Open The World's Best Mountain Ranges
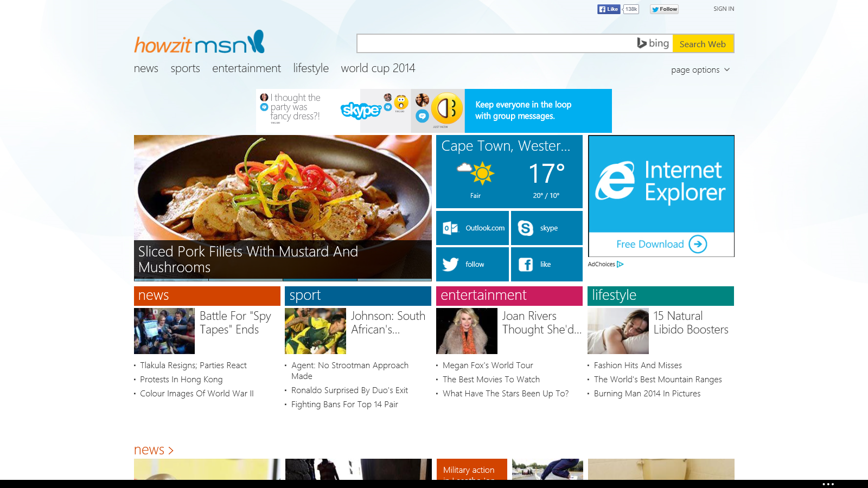This screenshot has height=488, width=868. (x=658, y=380)
